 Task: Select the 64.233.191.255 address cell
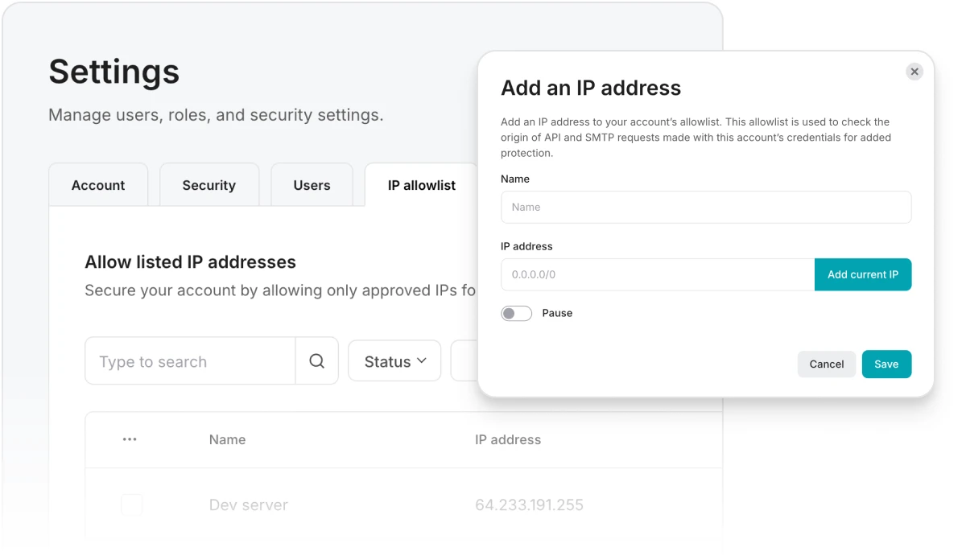[x=529, y=505]
